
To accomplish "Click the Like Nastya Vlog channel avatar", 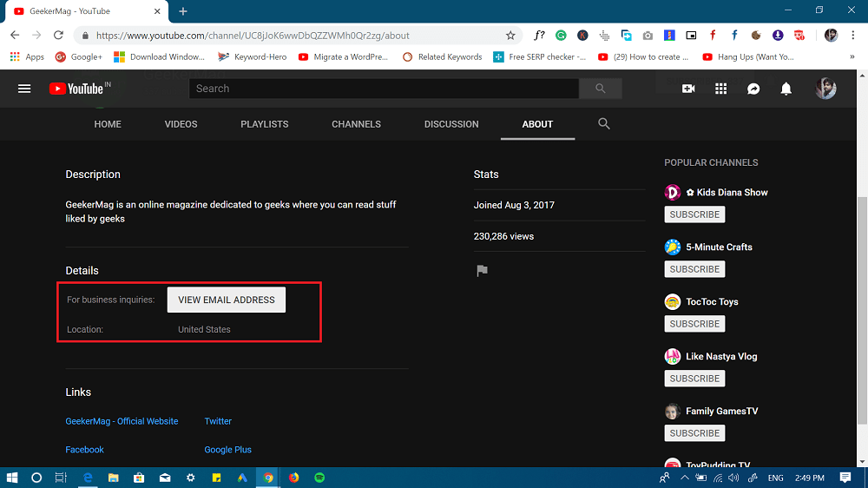I will click(x=673, y=356).
